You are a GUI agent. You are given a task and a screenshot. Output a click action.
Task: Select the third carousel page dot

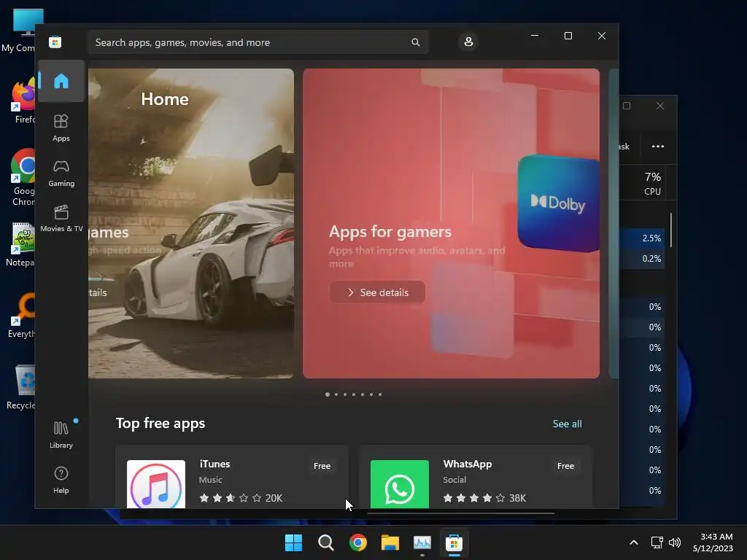[345, 394]
